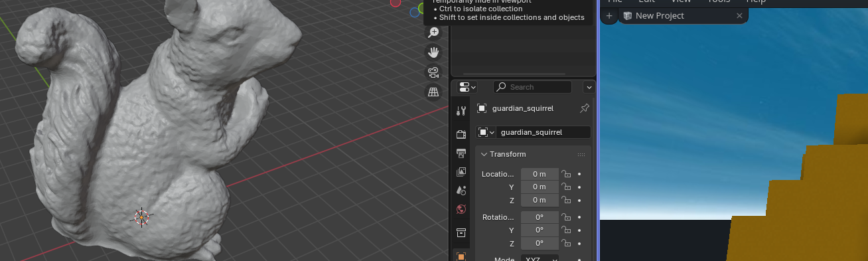Lock the Location Y axis
This screenshot has width=868, height=261.
(566, 187)
